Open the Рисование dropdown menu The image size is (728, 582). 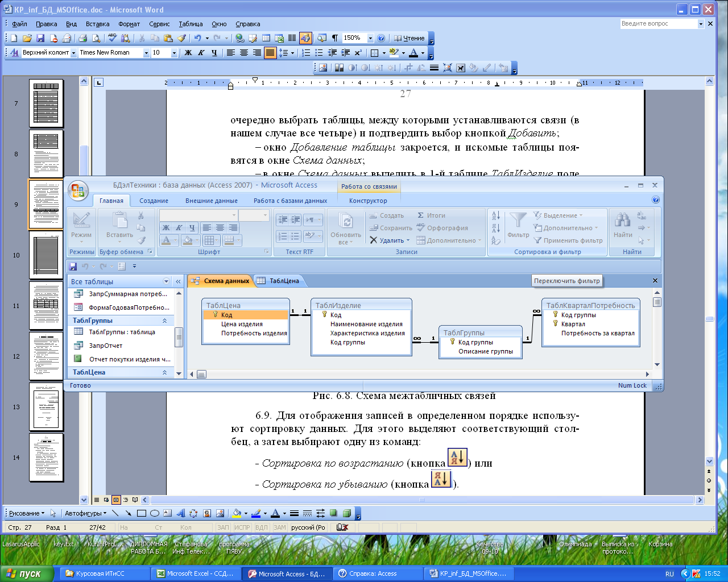(x=27, y=513)
